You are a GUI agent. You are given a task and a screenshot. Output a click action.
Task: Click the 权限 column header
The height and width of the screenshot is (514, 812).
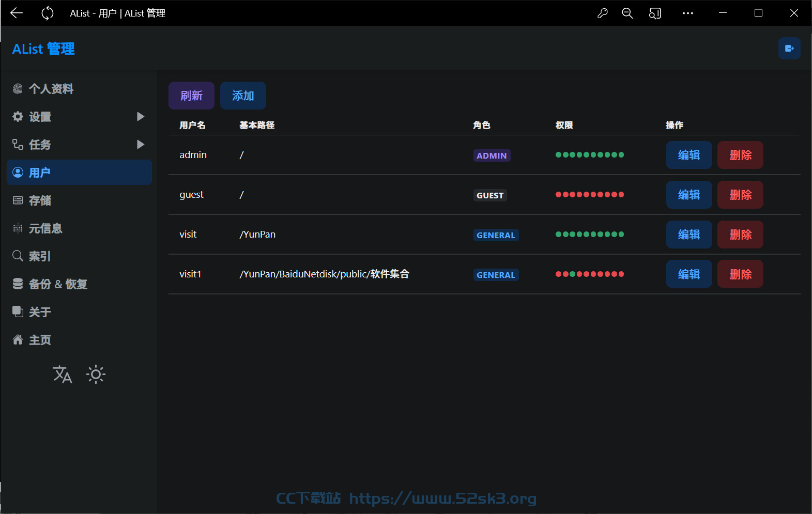coord(564,125)
